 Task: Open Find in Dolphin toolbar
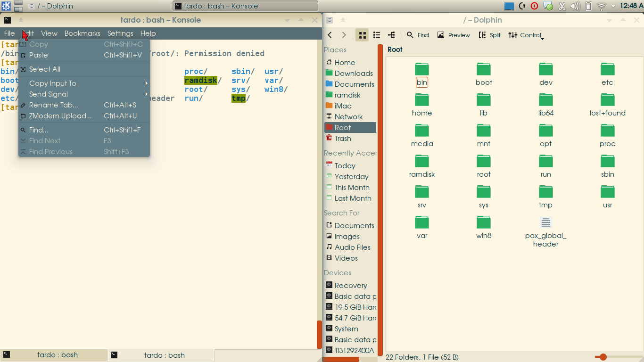pyautogui.click(x=418, y=35)
